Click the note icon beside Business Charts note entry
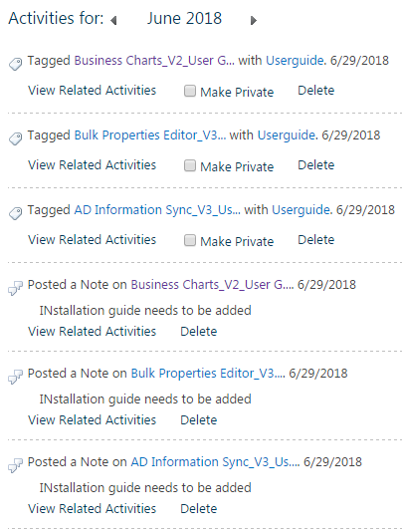 15,288
